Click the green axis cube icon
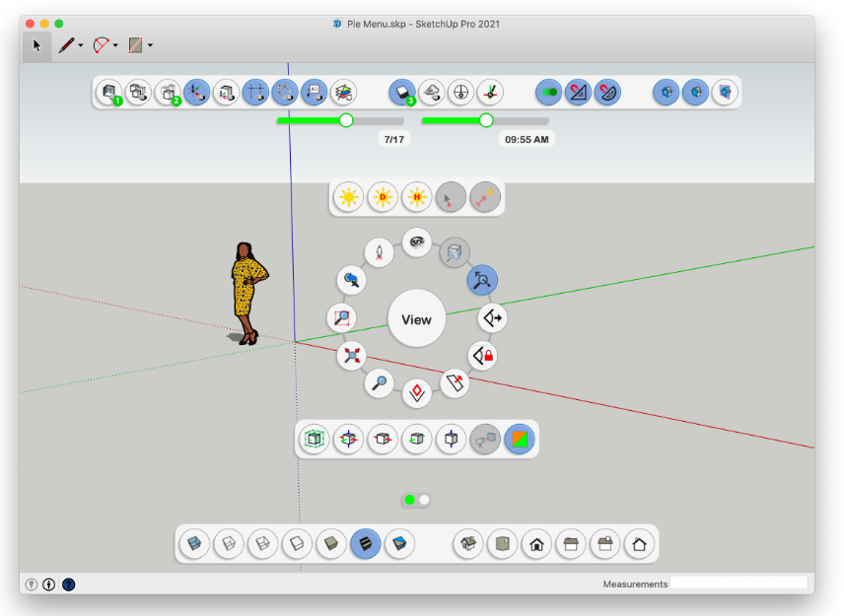 tap(417, 439)
